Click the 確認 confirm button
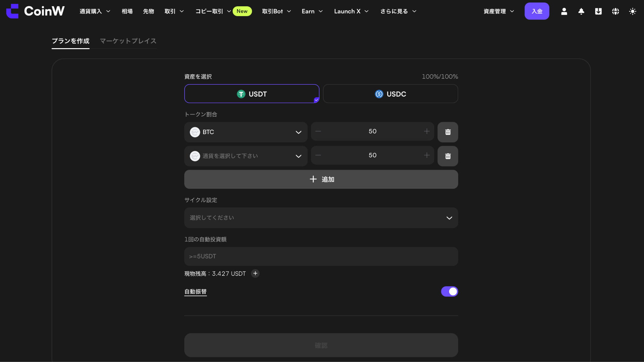 321,345
